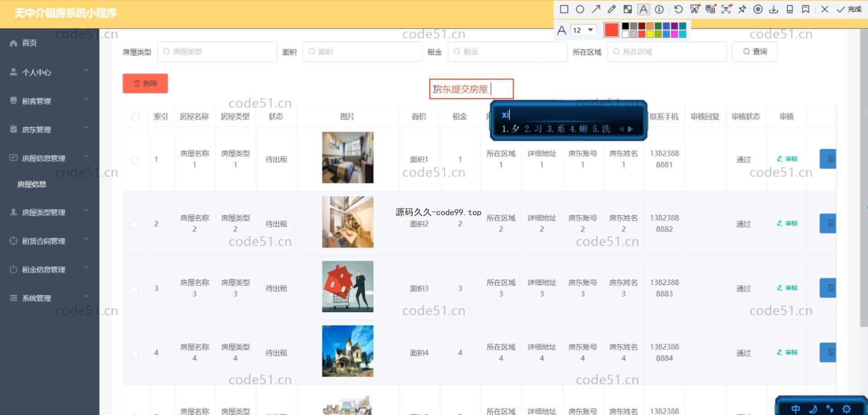The height and width of the screenshot is (415, 868).
Task: Choose IME candidate 4 蜥
Action: coord(579,129)
